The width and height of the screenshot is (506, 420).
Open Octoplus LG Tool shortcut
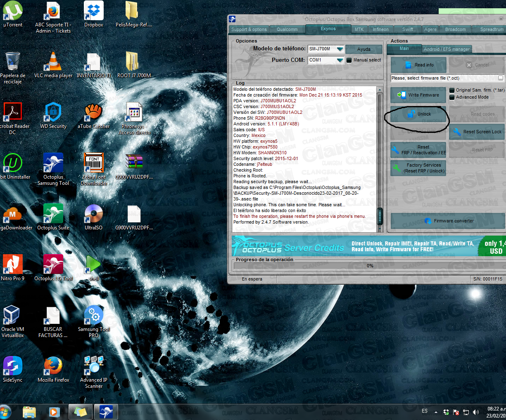coord(53,268)
